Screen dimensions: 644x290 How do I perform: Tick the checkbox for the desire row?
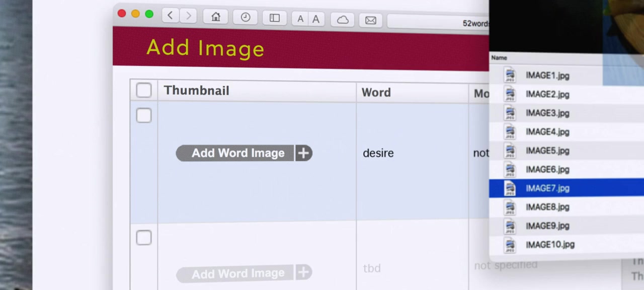pos(144,116)
